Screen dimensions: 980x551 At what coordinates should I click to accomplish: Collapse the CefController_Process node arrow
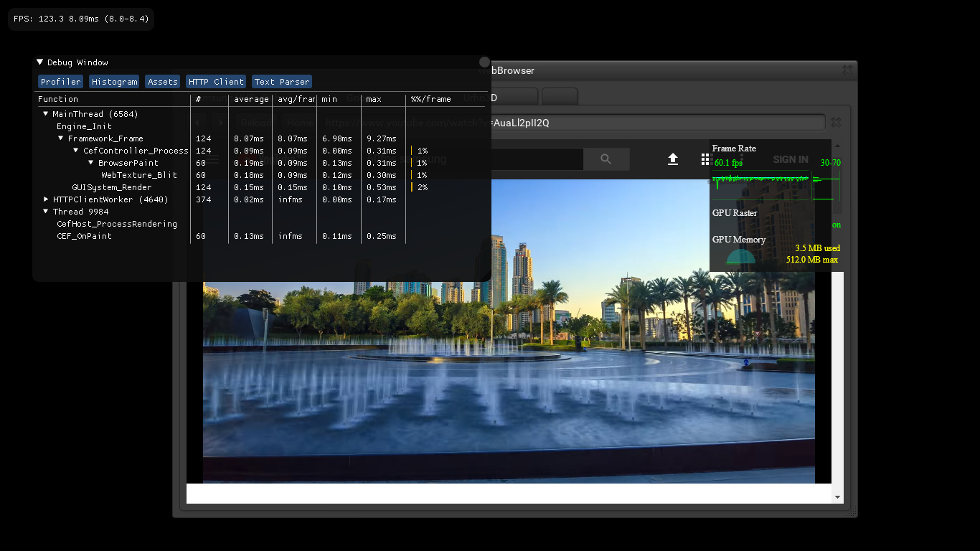click(x=76, y=151)
